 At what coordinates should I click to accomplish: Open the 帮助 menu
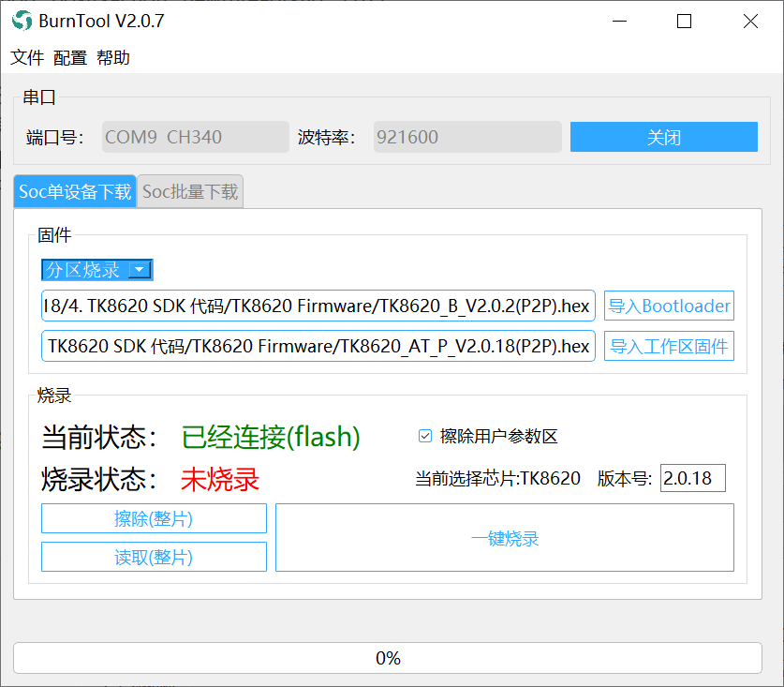tap(113, 57)
